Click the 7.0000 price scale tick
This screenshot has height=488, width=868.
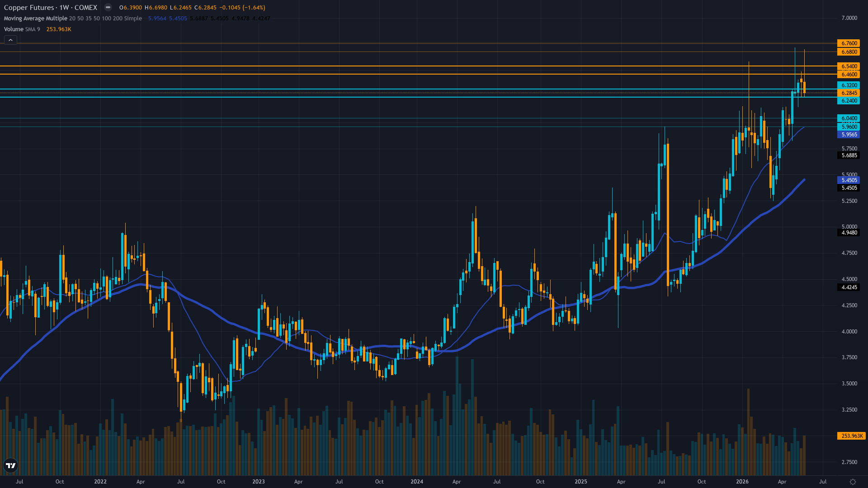tap(849, 18)
